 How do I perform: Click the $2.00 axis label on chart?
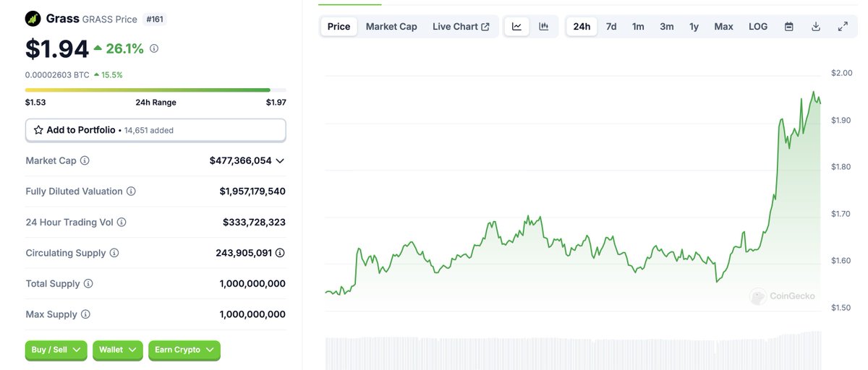842,73
